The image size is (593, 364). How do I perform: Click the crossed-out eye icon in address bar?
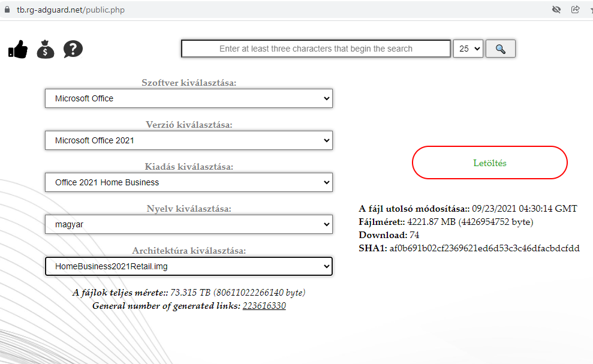click(x=556, y=10)
